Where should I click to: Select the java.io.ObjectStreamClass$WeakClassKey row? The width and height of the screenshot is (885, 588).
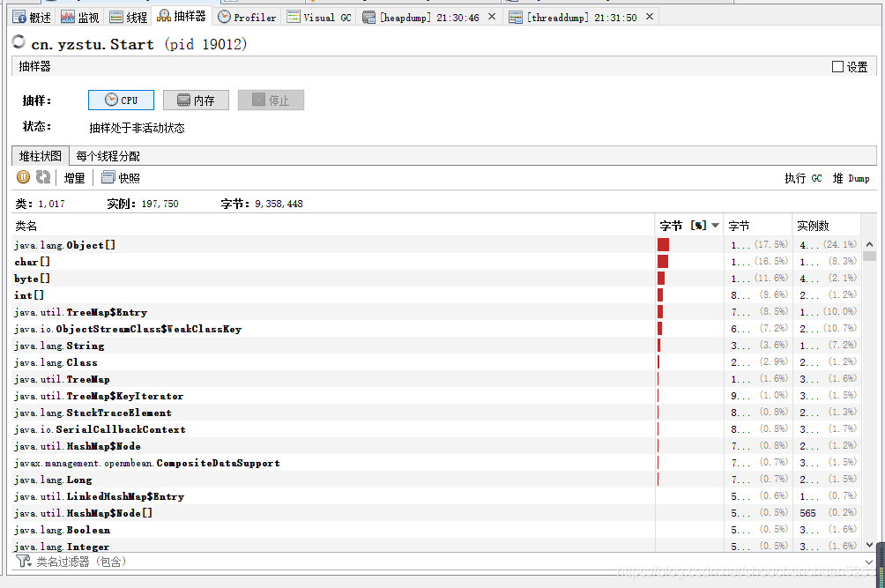pos(436,329)
